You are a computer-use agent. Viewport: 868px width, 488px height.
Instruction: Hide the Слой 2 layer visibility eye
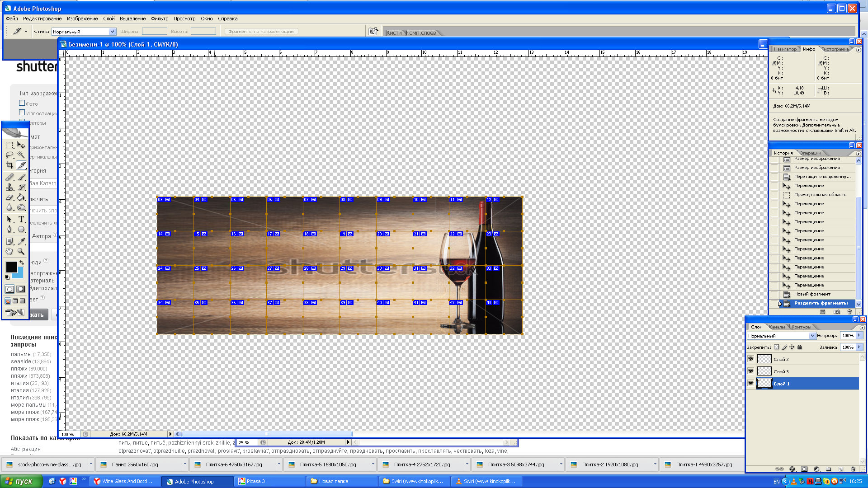pos(751,359)
